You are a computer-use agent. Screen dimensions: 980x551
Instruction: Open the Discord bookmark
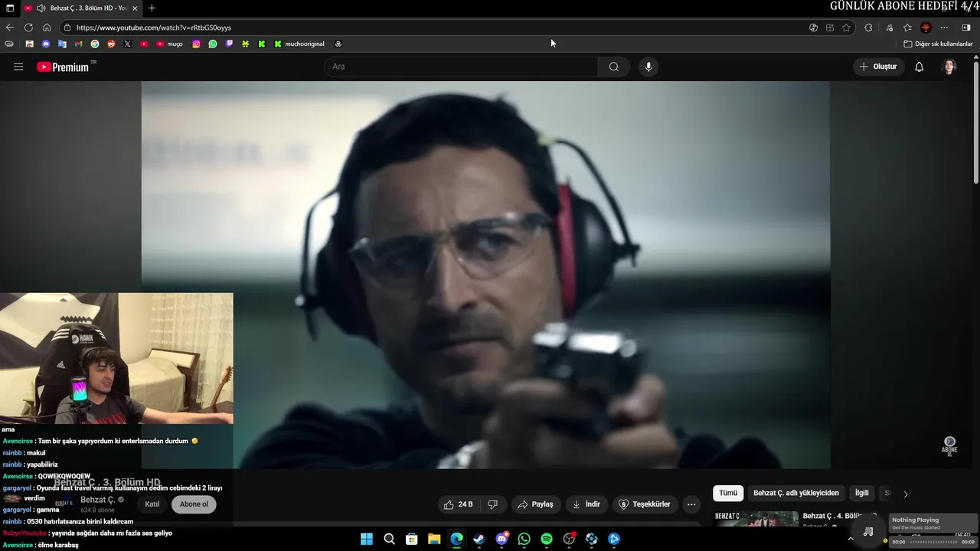(46, 44)
